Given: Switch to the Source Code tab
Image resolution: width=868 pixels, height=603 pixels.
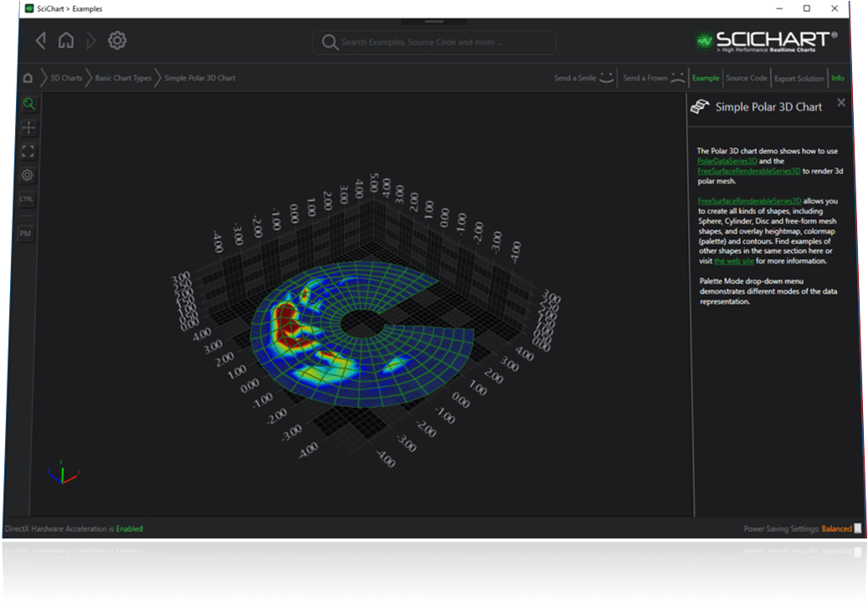Looking at the screenshot, I should point(746,78).
